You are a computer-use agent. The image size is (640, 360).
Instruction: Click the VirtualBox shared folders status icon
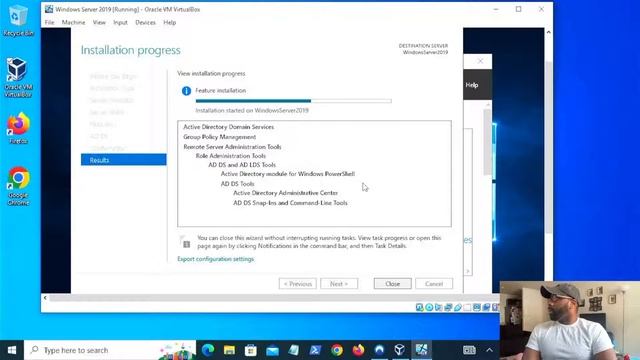coord(467,307)
